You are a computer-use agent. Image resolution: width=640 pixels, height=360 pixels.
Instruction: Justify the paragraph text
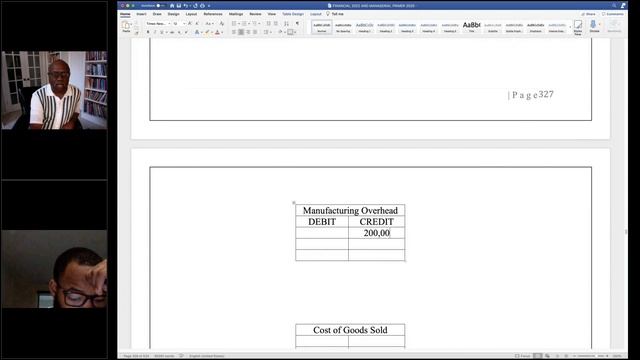coord(255,32)
